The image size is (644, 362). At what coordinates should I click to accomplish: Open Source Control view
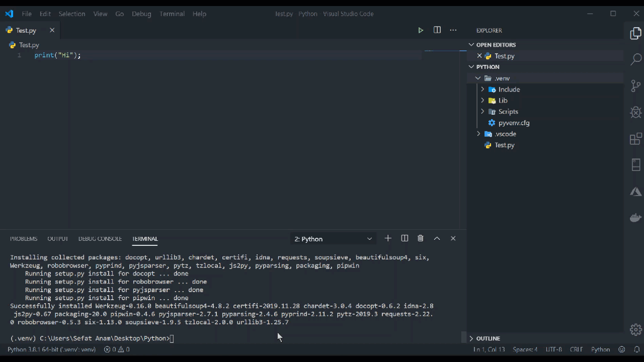636,86
